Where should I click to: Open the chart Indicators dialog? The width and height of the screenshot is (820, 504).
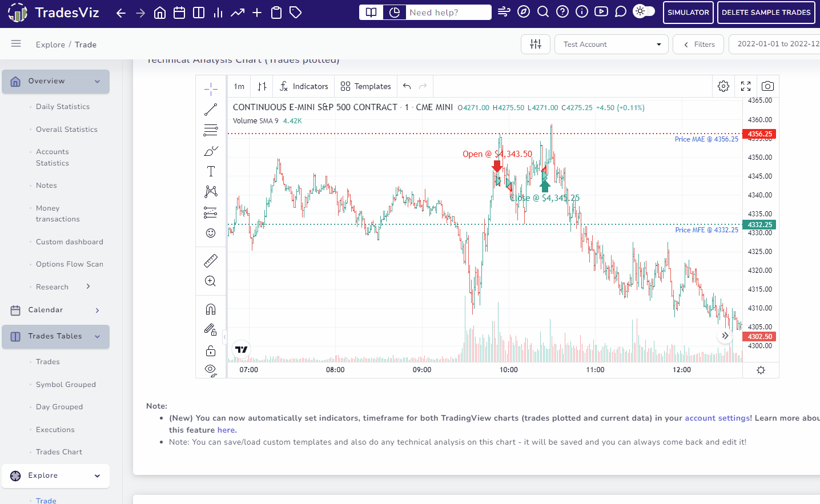(304, 86)
